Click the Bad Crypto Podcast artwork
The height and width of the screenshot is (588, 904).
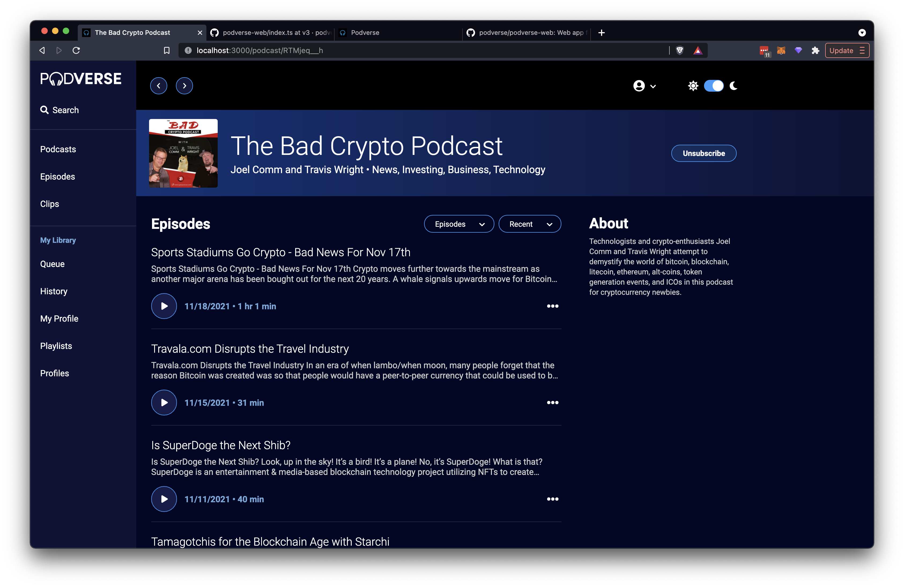[x=183, y=153]
